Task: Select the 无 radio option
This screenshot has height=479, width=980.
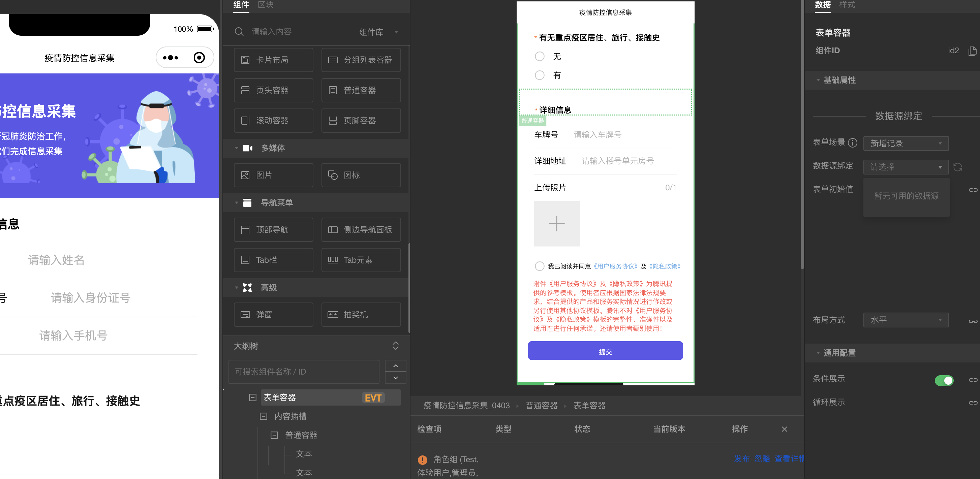Action: click(540, 57)
